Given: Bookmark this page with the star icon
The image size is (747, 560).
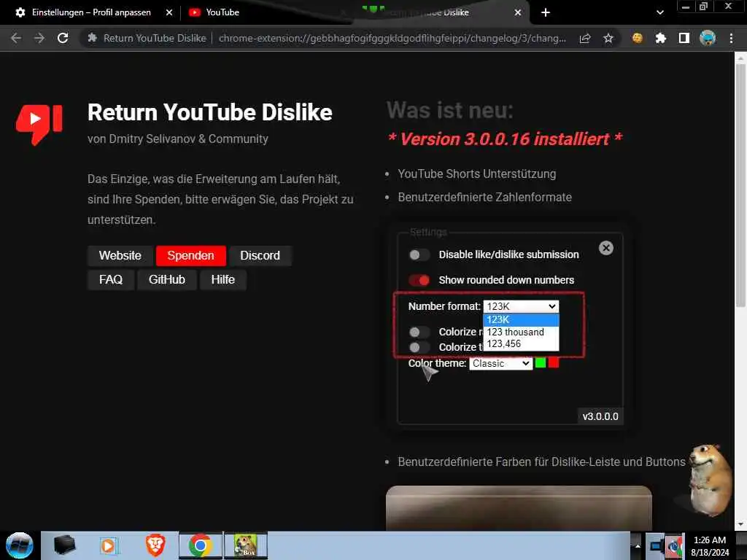Looking at the screenshot, I should pos(608,38).
